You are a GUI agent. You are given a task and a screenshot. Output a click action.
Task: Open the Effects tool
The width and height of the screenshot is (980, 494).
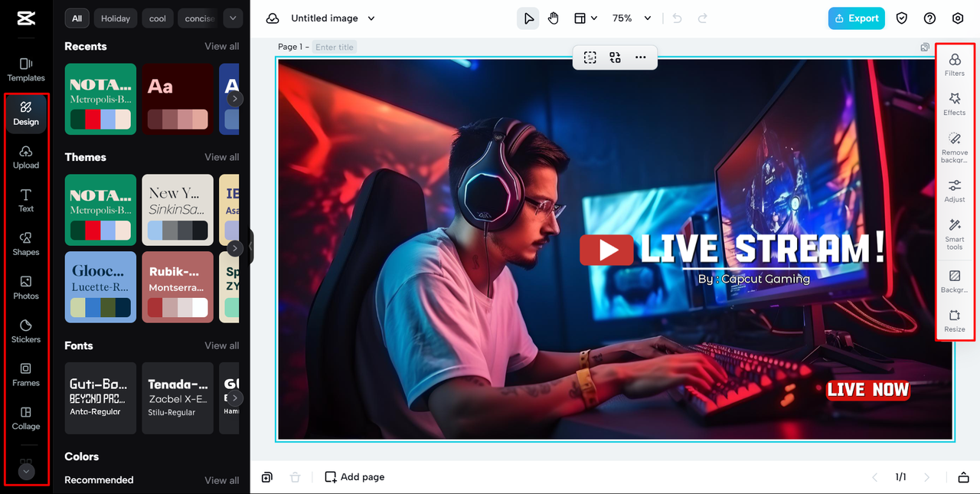(x=955, y=104)
